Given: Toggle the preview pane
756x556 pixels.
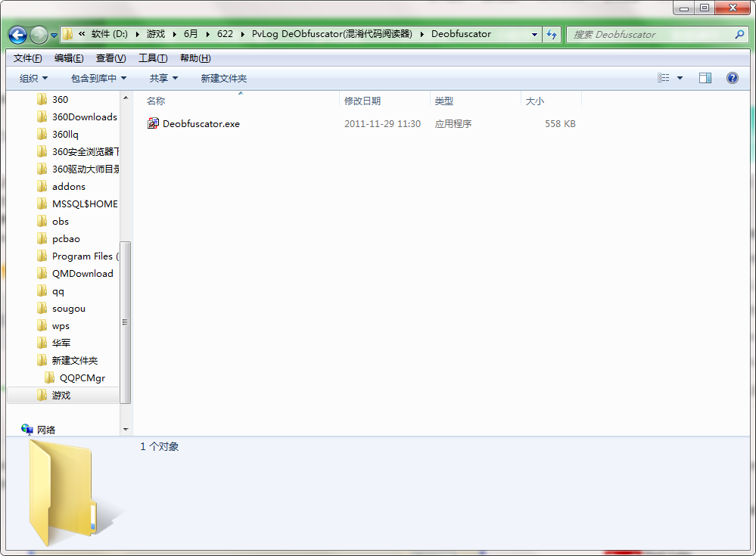Looking at the screenshot, I should (x=705, y=78).
